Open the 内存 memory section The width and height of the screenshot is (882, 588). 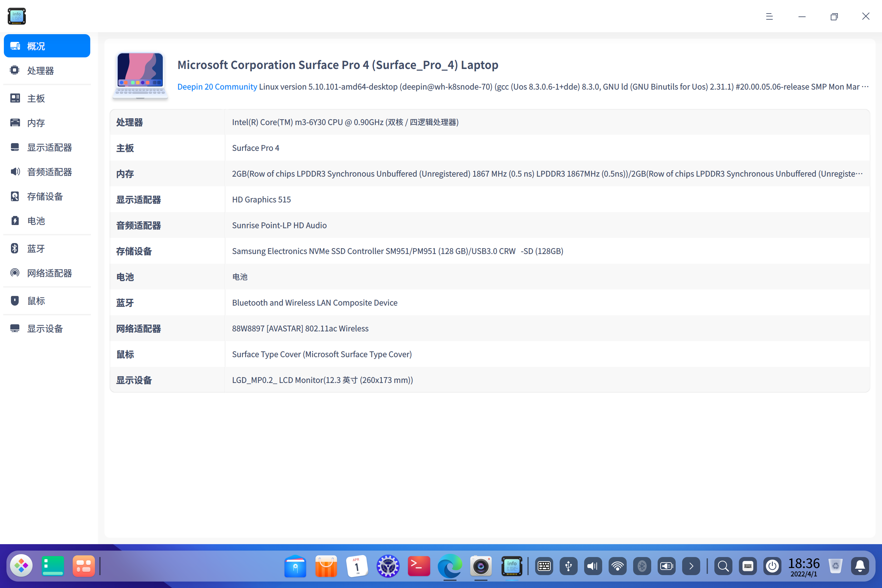(x=36, y=122)
